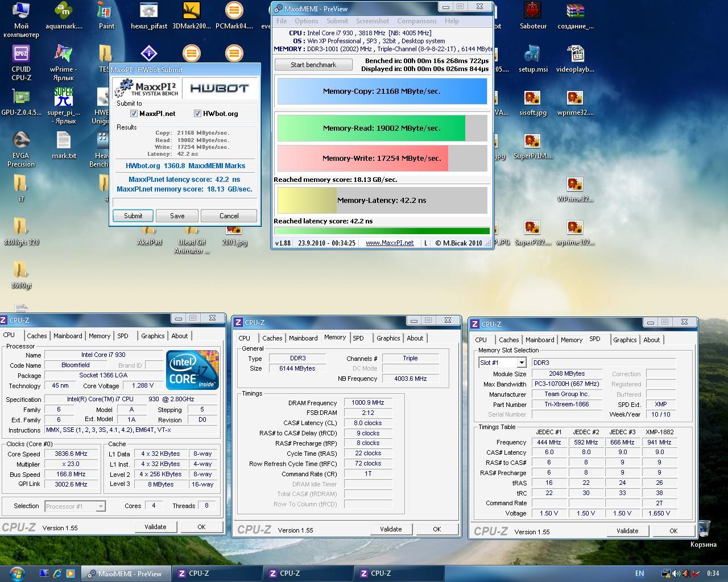Open the PCMark04 desktop shortcut
The width and height of the screenshot is (728, 582).
pos(234,16)
